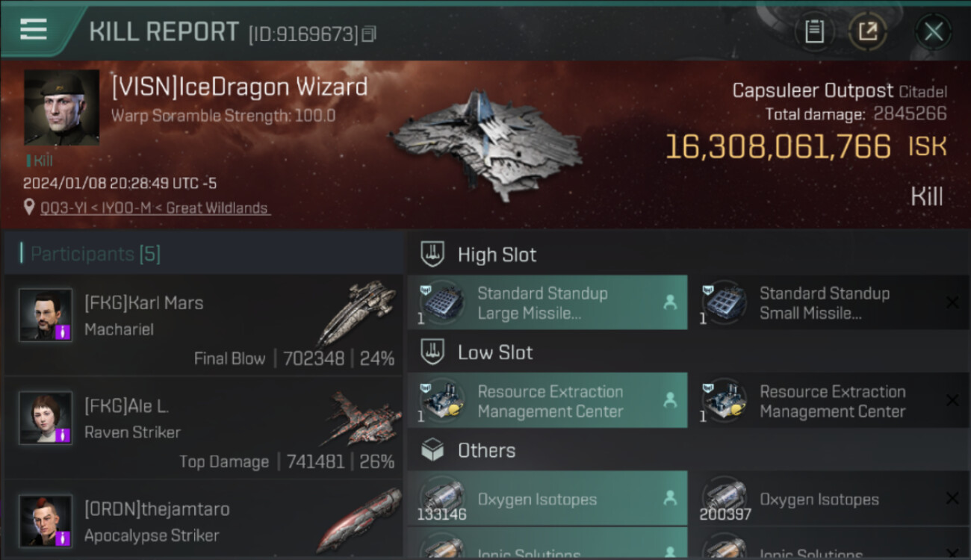Copy the kill report ID icon
The width and height of the screenshot is (971, 560).
coord(369,34)
